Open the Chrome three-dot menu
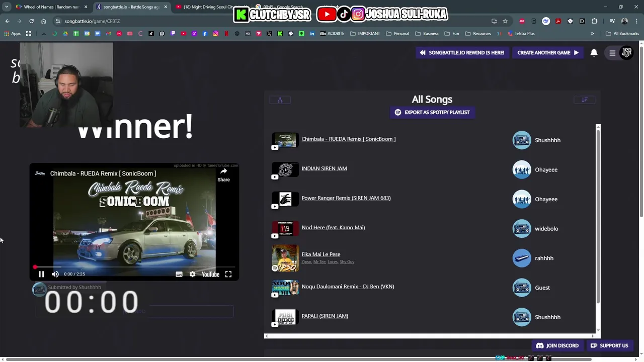This screenshot has width=644, height=362. pos(636,21)
